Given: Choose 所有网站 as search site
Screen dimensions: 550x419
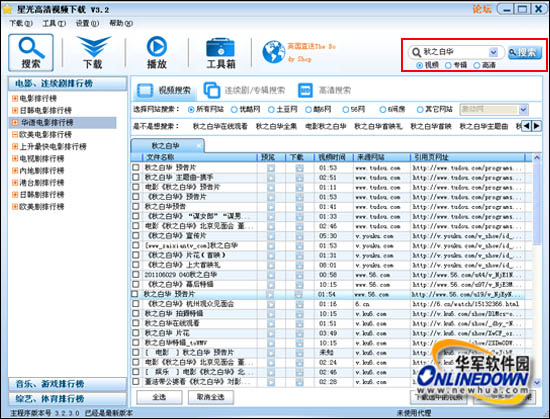Looking at the screenshot, I should [x=191, y=110].
